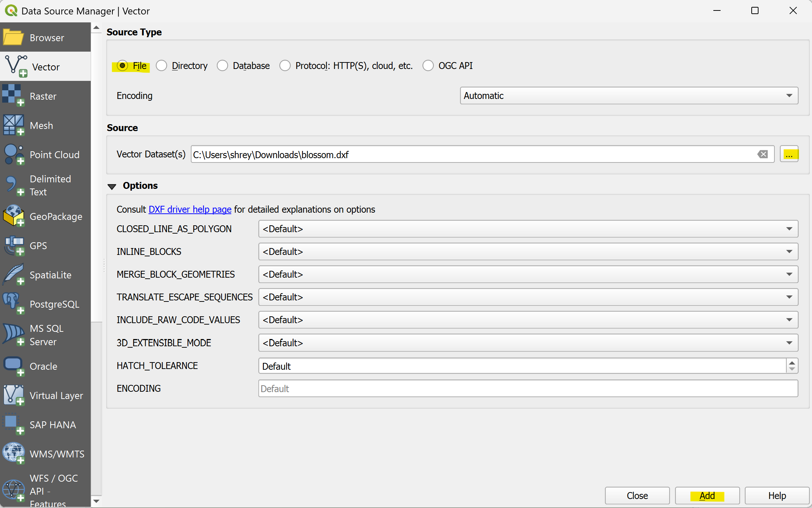Open the Encoding Automatic dropdown
This screenshot has width=812, height=508.
tap(629, 96)
